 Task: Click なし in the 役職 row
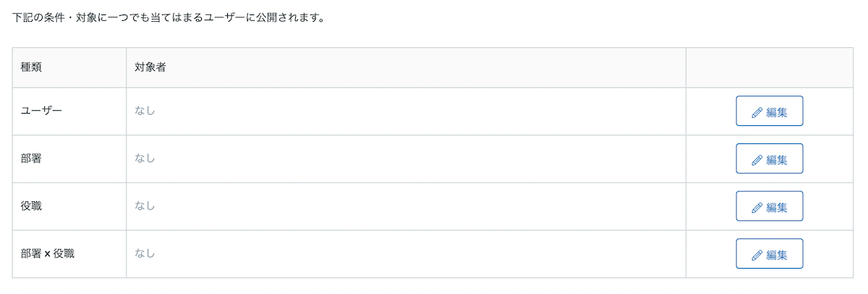tap(145, 206)
